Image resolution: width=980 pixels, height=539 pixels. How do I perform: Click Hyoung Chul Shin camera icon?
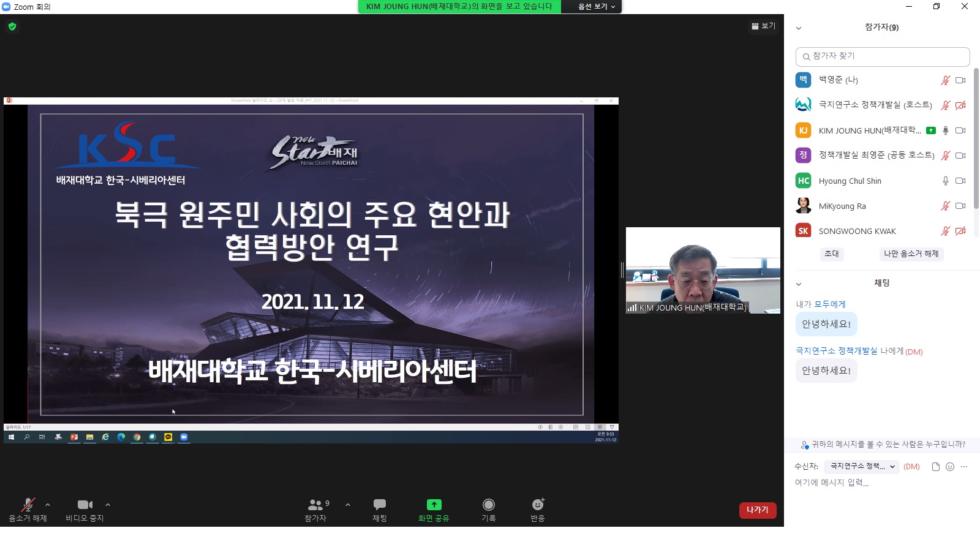[960, 181]
